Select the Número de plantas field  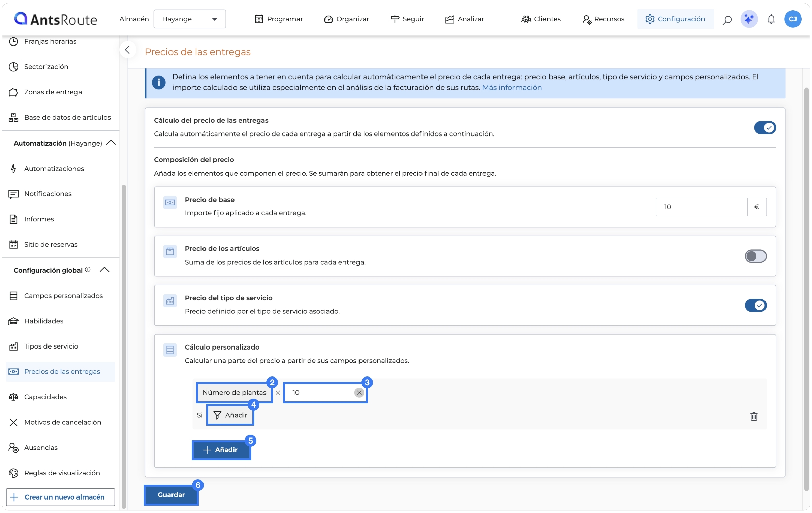235,393
